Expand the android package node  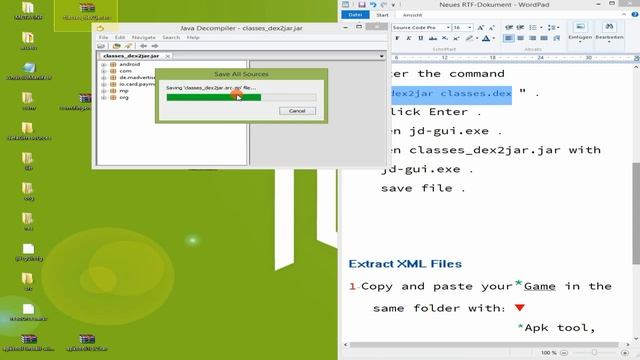pos(104,64)
